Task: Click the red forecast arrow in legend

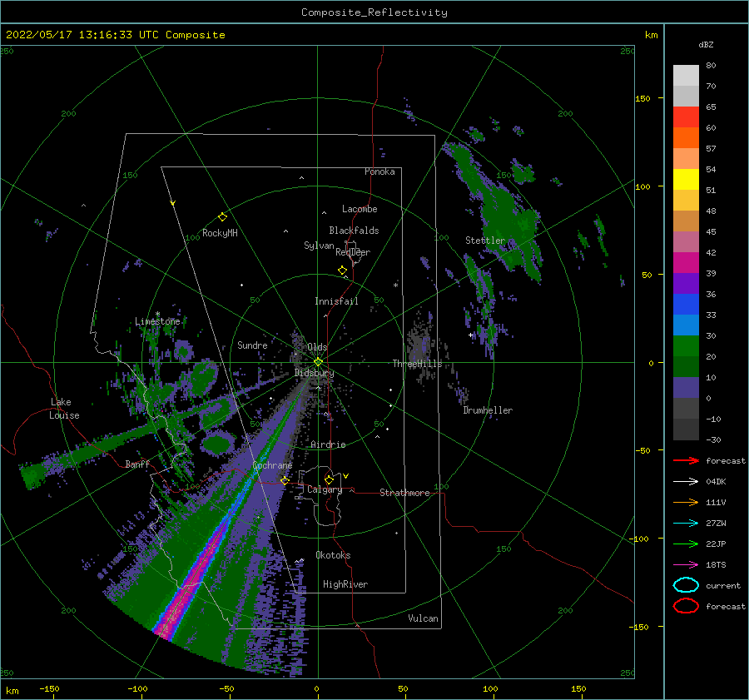Action: click(x=686, y=460)
